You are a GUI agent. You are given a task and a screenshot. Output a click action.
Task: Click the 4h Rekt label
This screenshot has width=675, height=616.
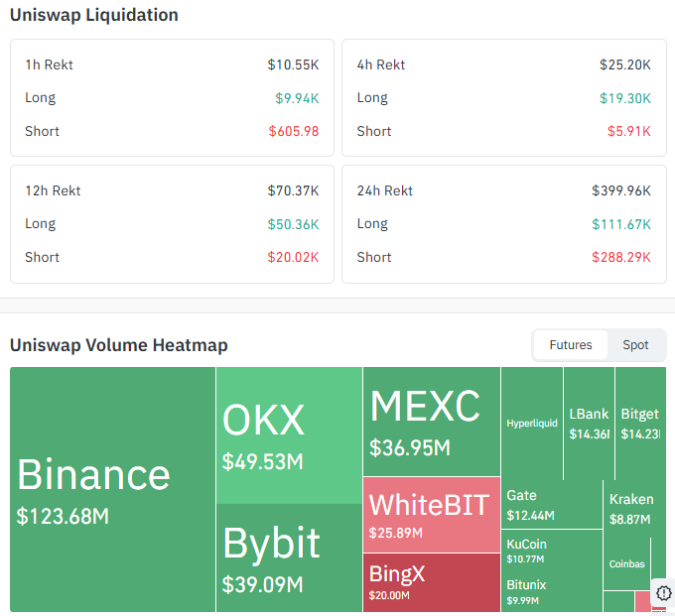pyautogui.click(x=381, y=64)
